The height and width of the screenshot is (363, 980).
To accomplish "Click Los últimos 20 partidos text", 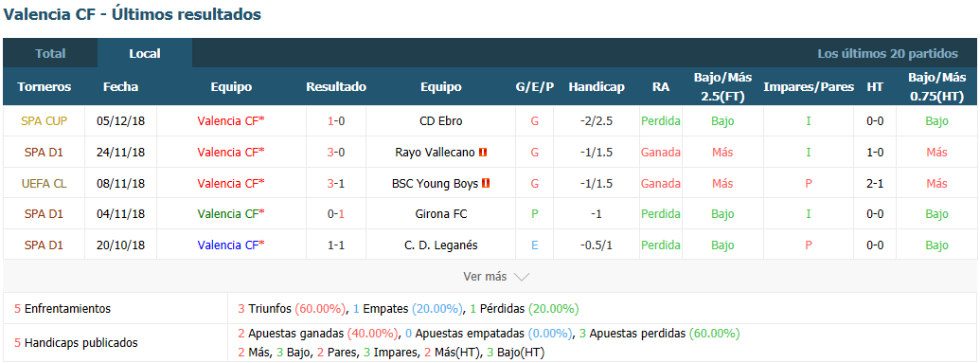I will (x=887, y=54).
